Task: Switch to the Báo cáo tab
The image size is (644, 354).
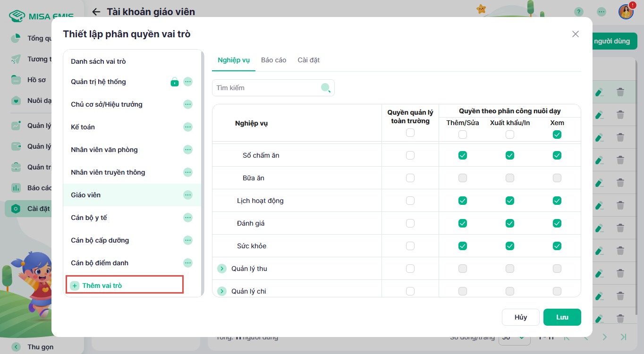Action: (x=273, y=60)
